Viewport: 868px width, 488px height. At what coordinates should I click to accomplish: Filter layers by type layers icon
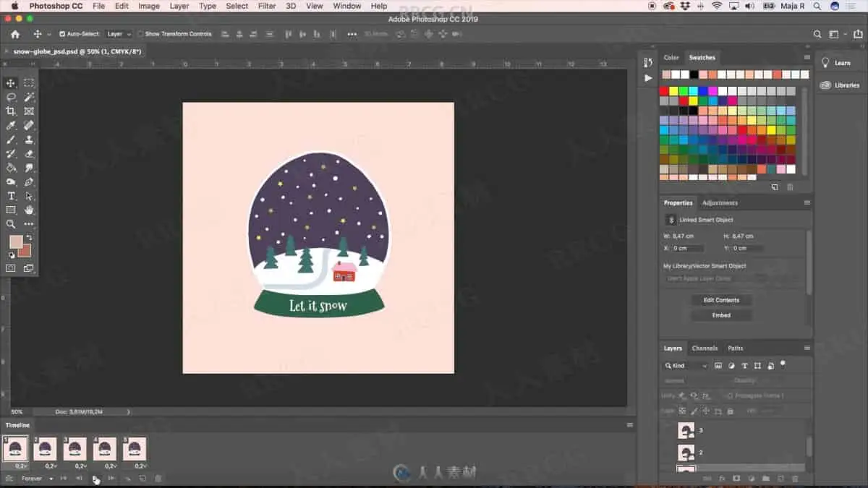pyautogui.click(x=744, y=366)
